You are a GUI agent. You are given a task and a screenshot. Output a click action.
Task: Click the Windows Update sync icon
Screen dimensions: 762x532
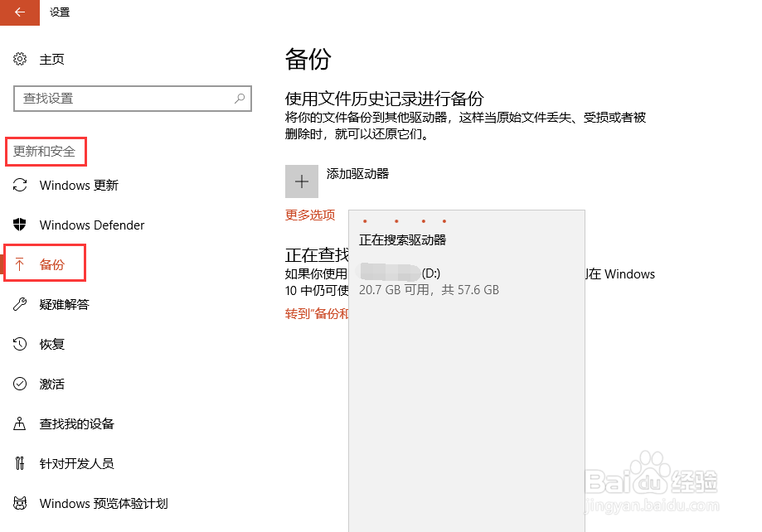20,185
